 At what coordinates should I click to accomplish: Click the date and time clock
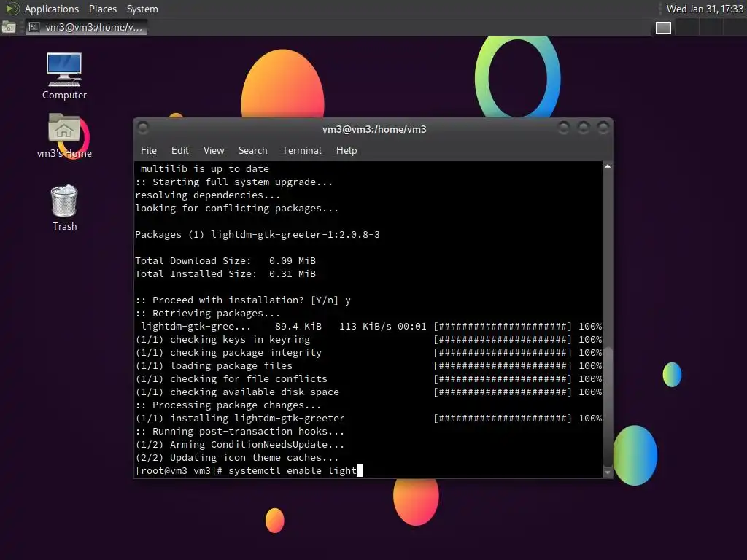(x=705, y=9)
